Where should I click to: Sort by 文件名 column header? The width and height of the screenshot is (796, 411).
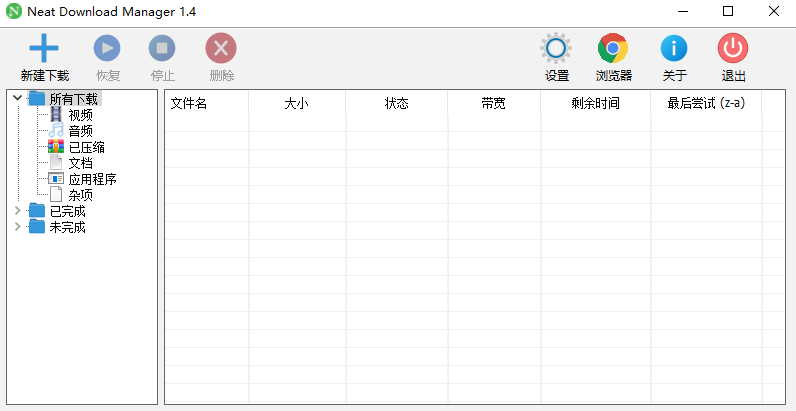coord(189,103)
